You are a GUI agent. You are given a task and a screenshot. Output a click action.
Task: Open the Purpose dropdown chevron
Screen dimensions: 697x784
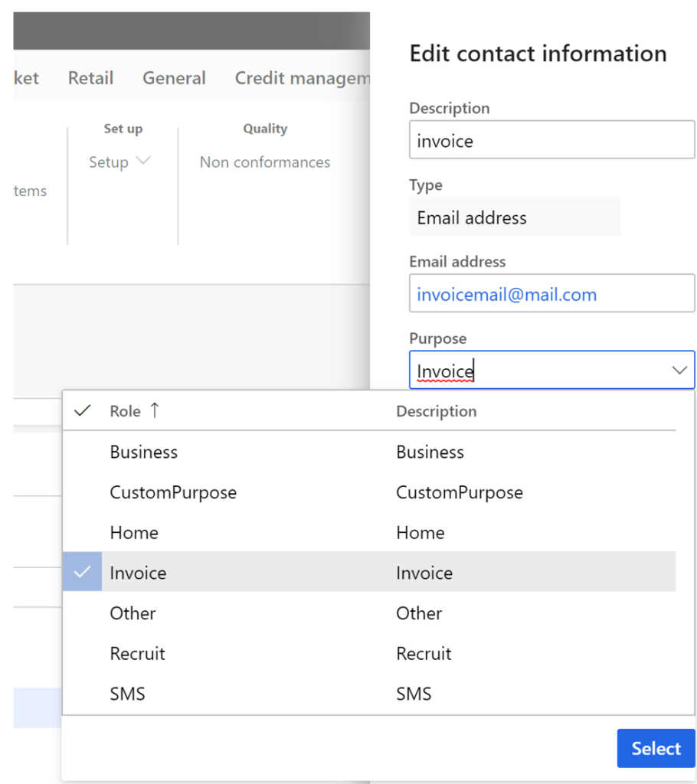pyautogui.click(x=679, y=370)
